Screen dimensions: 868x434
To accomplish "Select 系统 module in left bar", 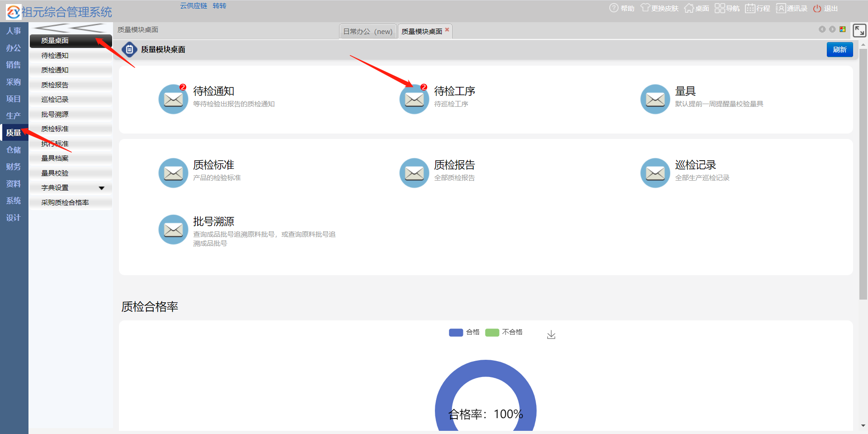I will click(14, 200).
